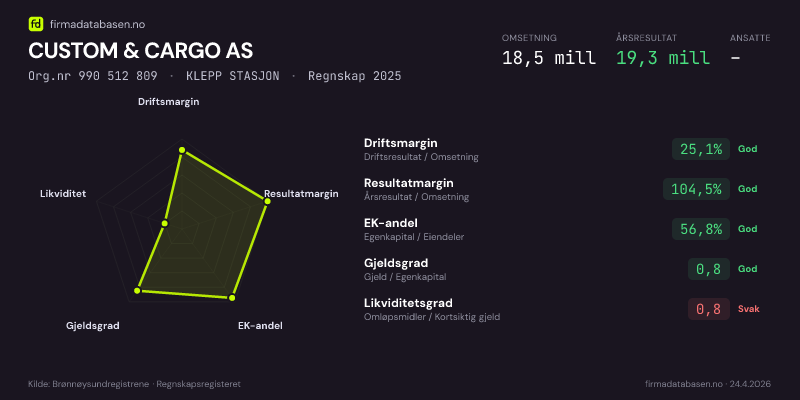Click the 56,8% EK-andel value badge

point(701,229)
